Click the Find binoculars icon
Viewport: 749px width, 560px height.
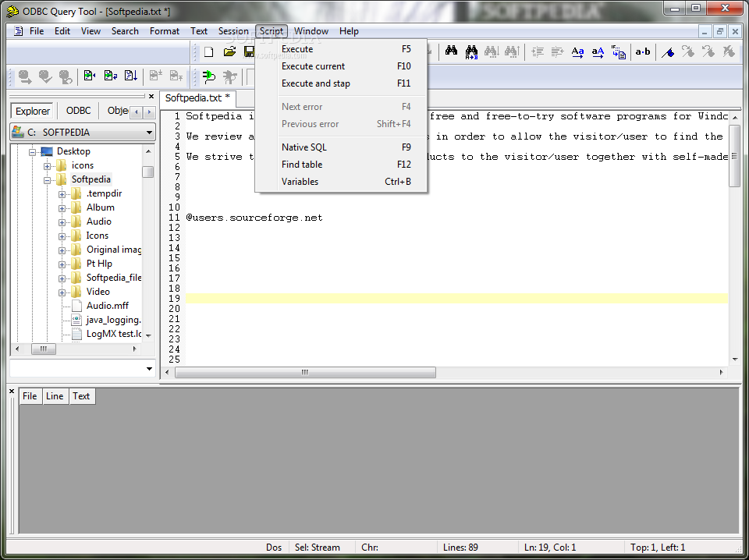pos(451,51)
